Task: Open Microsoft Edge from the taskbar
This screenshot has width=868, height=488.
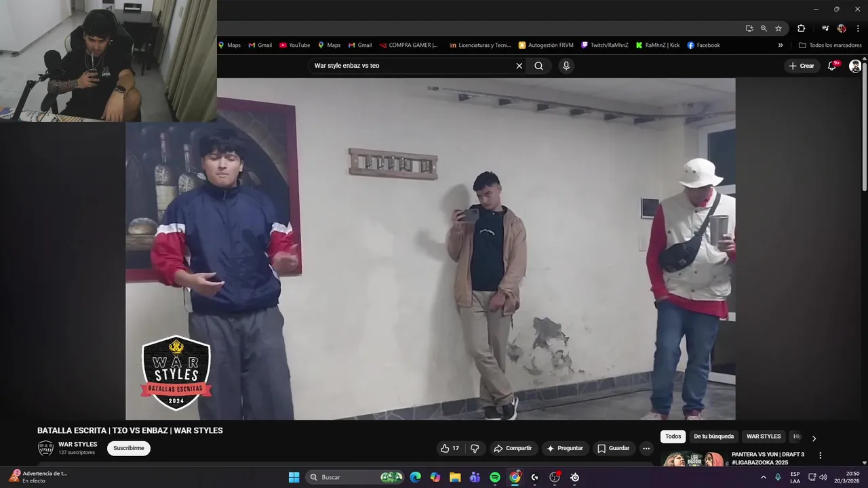Action: [416, 477]
